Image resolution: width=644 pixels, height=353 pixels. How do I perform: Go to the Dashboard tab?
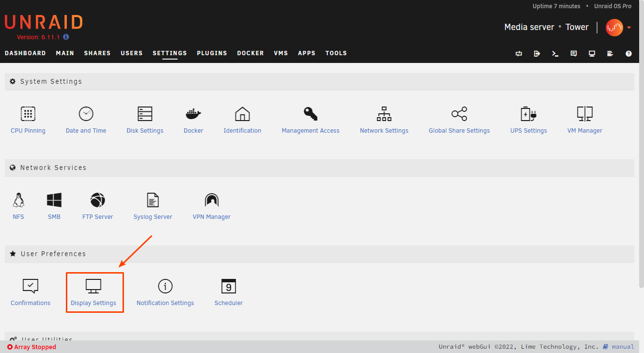pos(25,53)
